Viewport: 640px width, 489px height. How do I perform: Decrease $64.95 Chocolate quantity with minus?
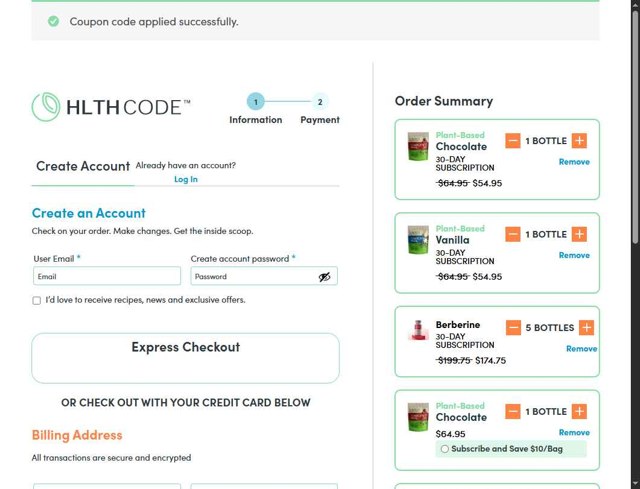[x=513, y=411]
